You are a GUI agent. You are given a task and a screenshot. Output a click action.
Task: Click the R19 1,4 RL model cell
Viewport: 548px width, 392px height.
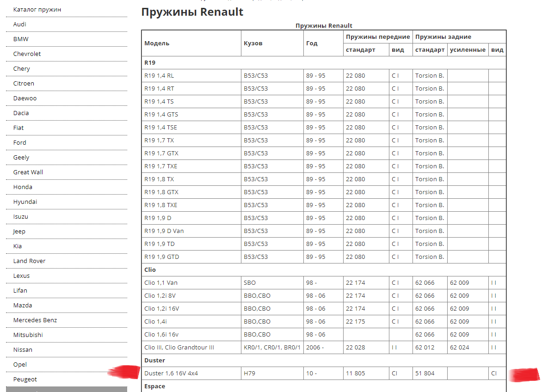click(x=159, y=75)
